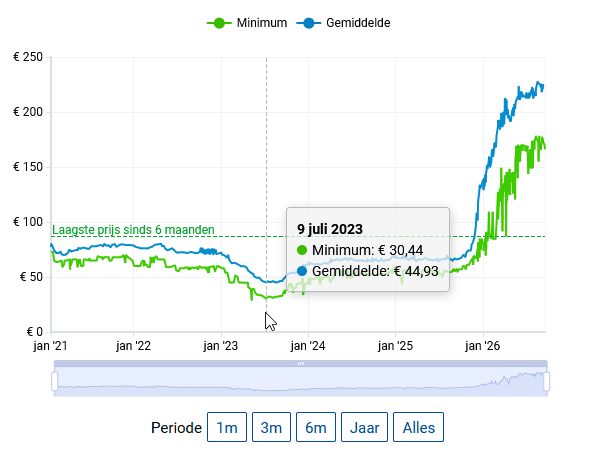
Task: Select the 1m period button
Action: coord(227,427)
